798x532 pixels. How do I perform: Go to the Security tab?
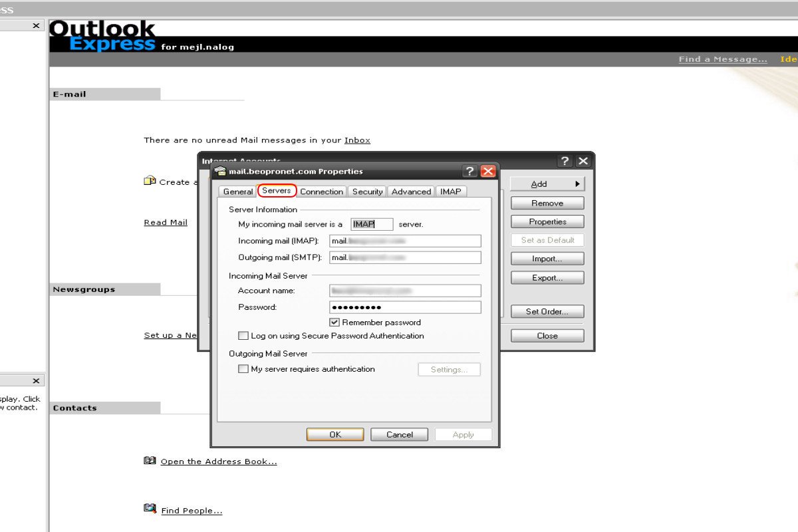(x=367, y=192)
